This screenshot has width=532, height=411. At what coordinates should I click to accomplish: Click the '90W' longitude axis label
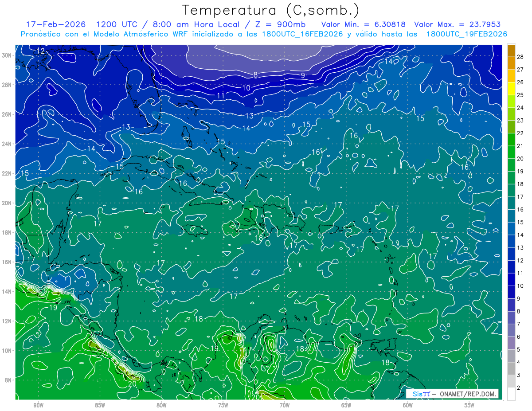tap(39, 405)
